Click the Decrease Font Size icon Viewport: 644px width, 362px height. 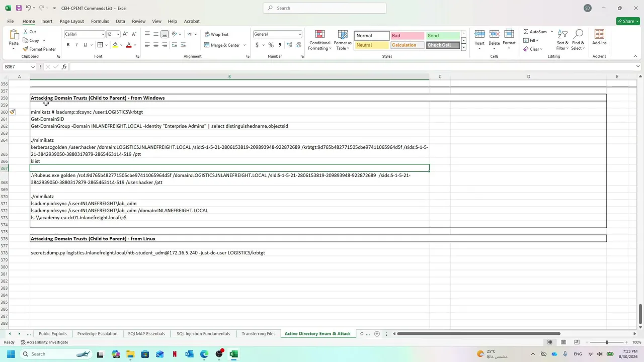point(134,34)
